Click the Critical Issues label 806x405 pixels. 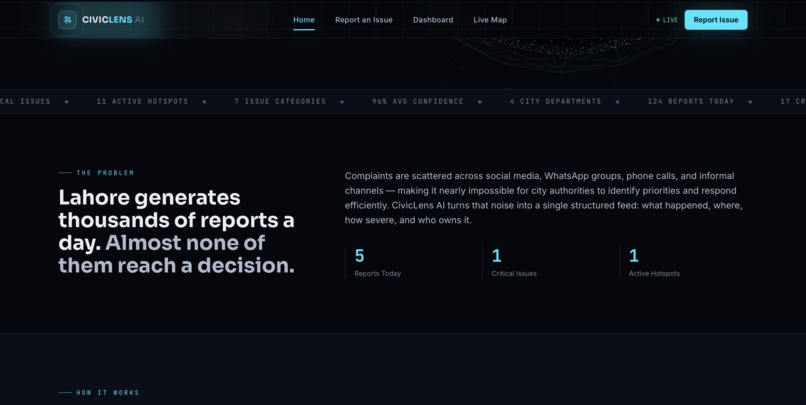click(x=514, y=273)
